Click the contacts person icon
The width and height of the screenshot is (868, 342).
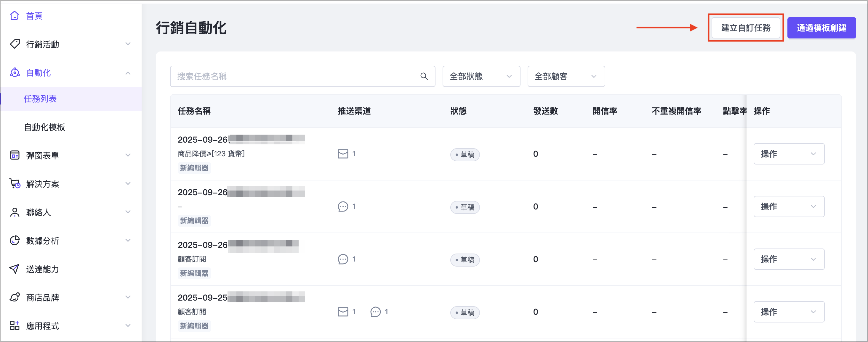(15, 212)
